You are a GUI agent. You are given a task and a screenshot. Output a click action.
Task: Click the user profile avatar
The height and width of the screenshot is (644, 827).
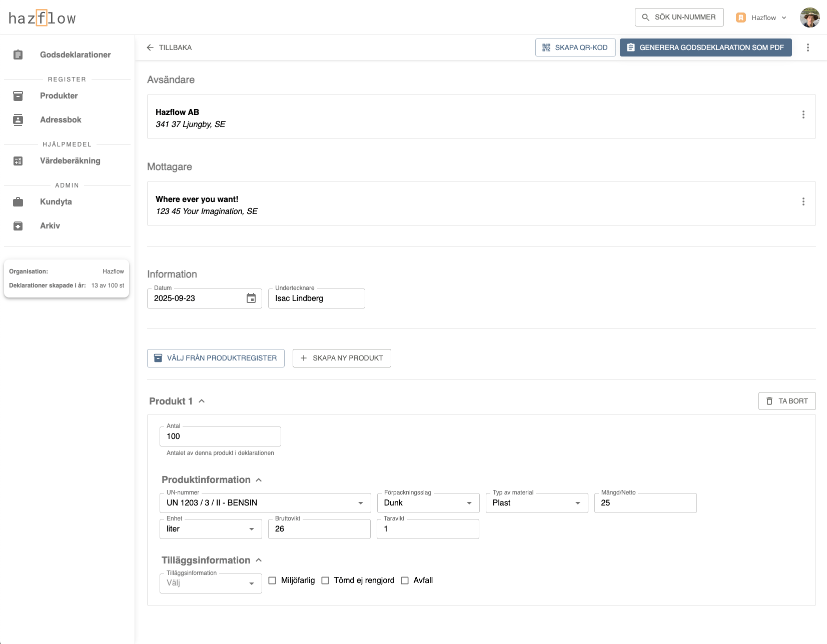[x=809, y=17]
